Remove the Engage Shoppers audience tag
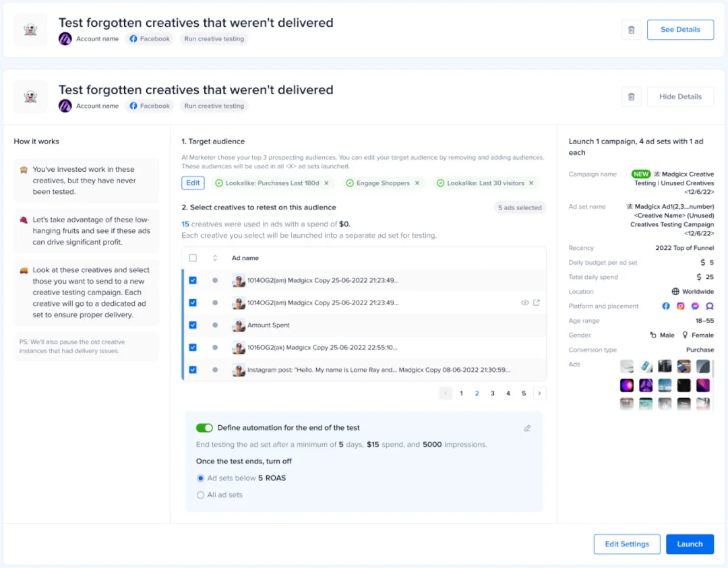 [417, 183]
